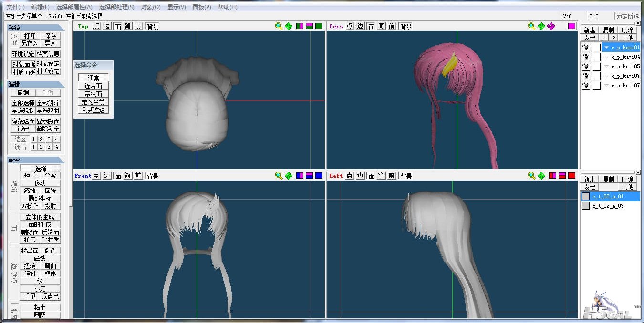Click the vertical split layout icon in the Top viewport

(x=300, y=26)
